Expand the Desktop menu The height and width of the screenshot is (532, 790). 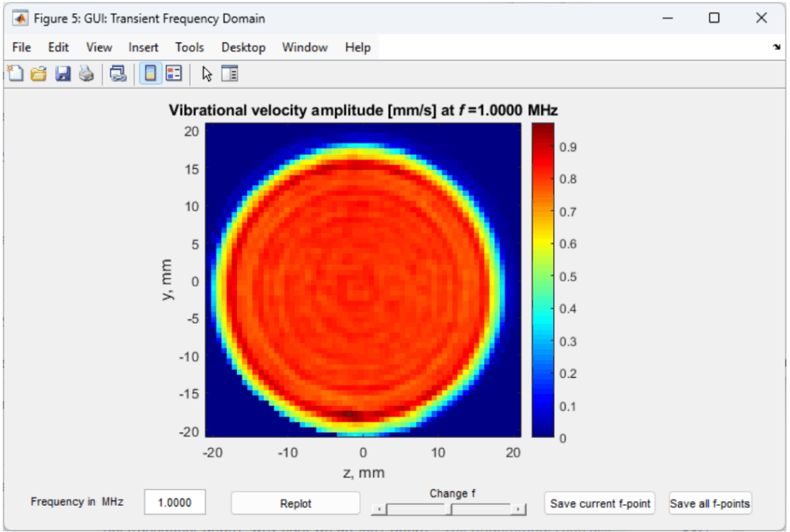coord(243,48)
